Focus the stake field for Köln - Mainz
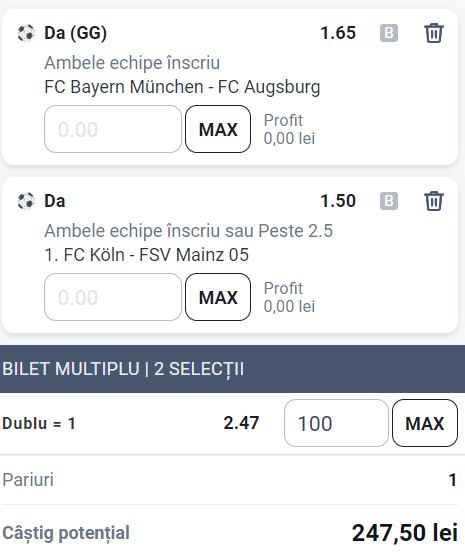 tap(113, 297)
